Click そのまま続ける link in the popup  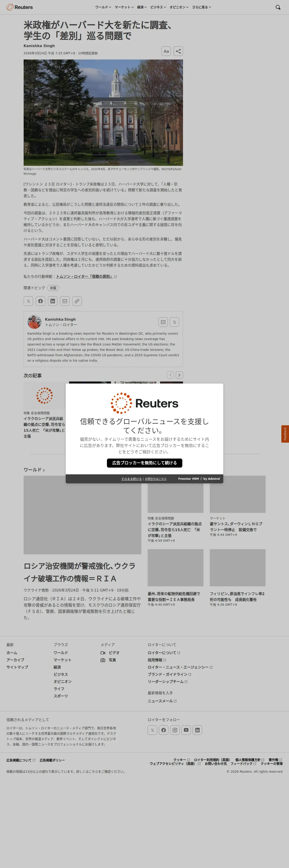coord(131,479)
